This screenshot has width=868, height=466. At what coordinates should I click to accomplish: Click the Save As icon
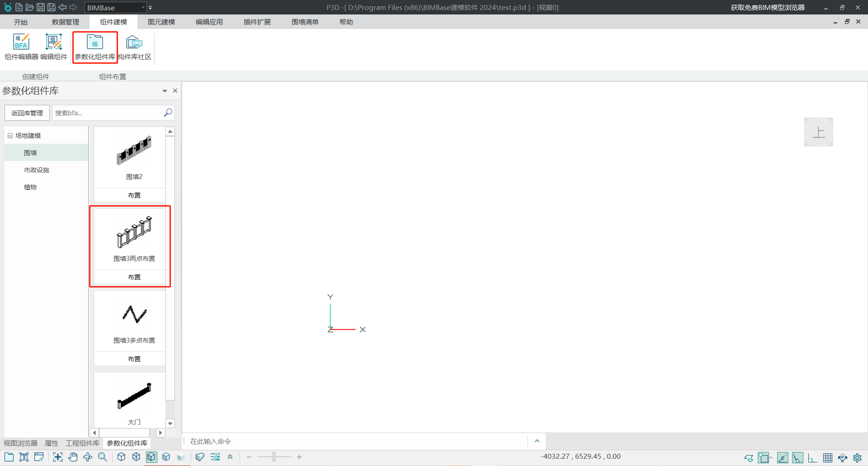coord(52,7)
